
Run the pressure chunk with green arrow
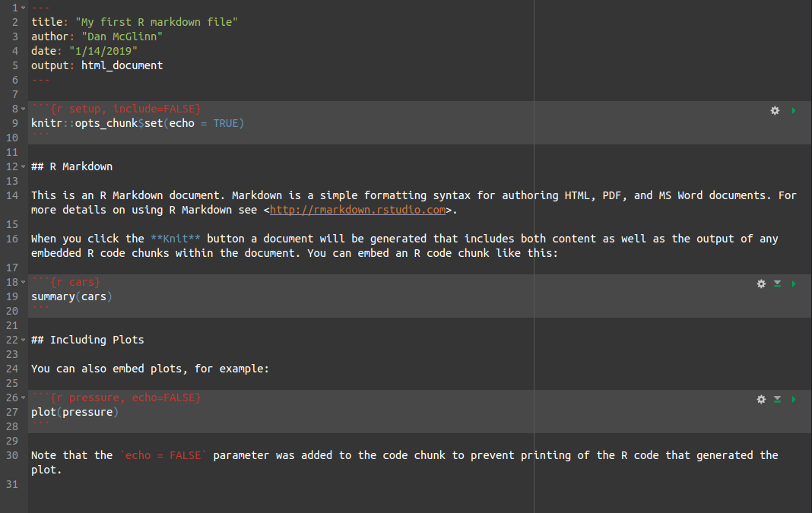coord(794,399)
